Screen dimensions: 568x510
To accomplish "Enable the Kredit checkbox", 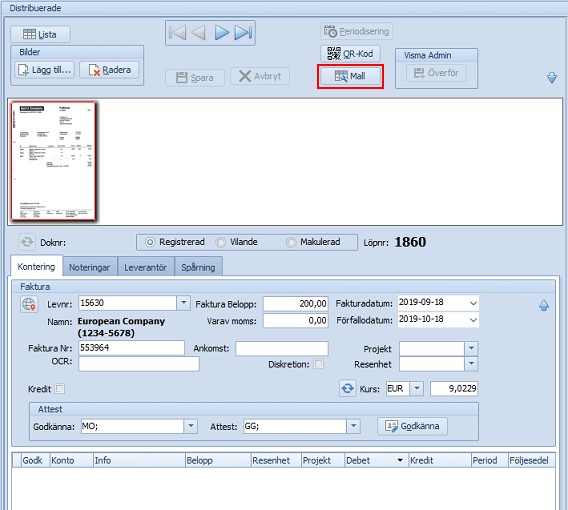I will point(60,389).
